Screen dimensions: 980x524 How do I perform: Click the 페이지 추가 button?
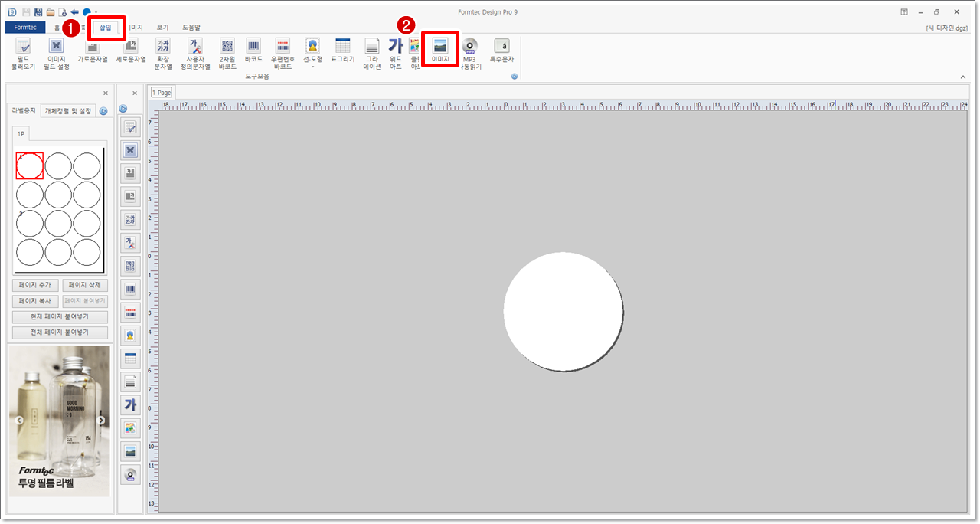point(35,285)
